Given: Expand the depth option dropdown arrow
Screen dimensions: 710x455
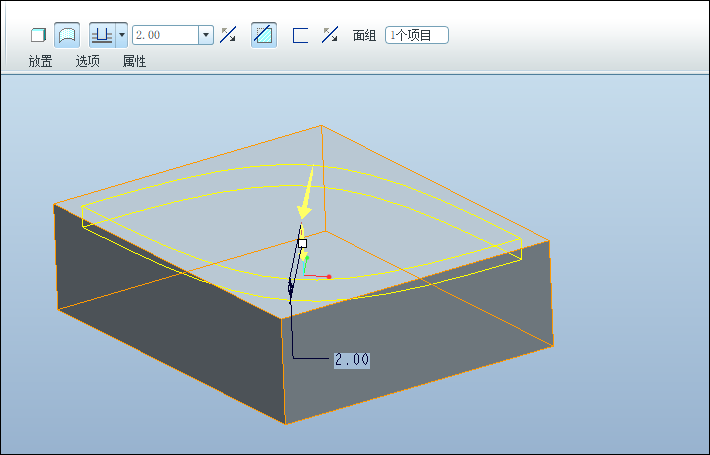Looking at the screenshot, I should coord(122,35).
